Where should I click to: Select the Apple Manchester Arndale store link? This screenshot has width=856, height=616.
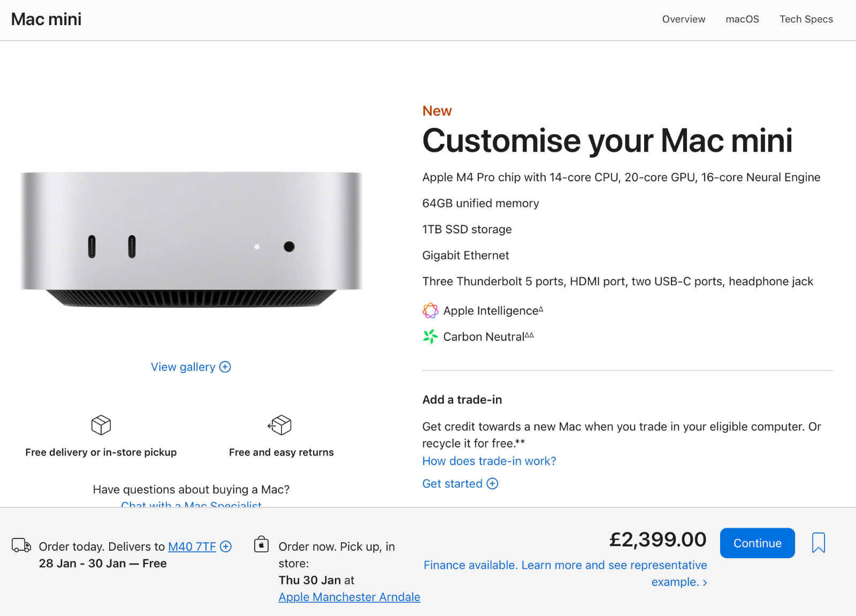[x=349, y=597]
